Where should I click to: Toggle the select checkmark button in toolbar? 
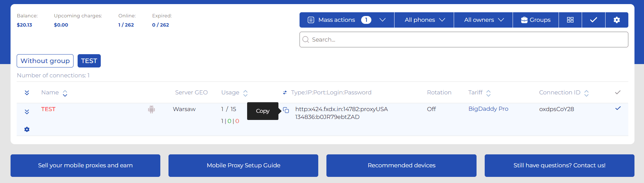point(593,20)
